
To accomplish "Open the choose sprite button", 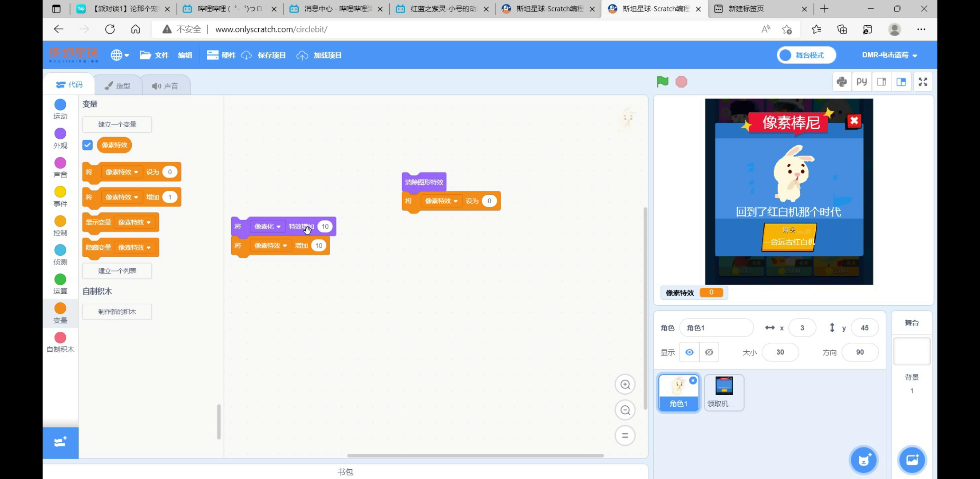I will [863, 459].
